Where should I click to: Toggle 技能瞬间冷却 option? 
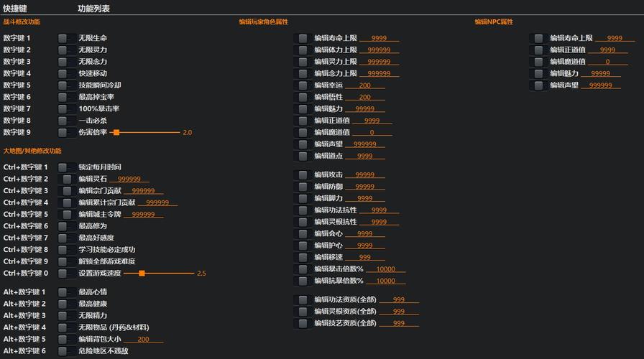pyautogui.click(x=67, y=85)
